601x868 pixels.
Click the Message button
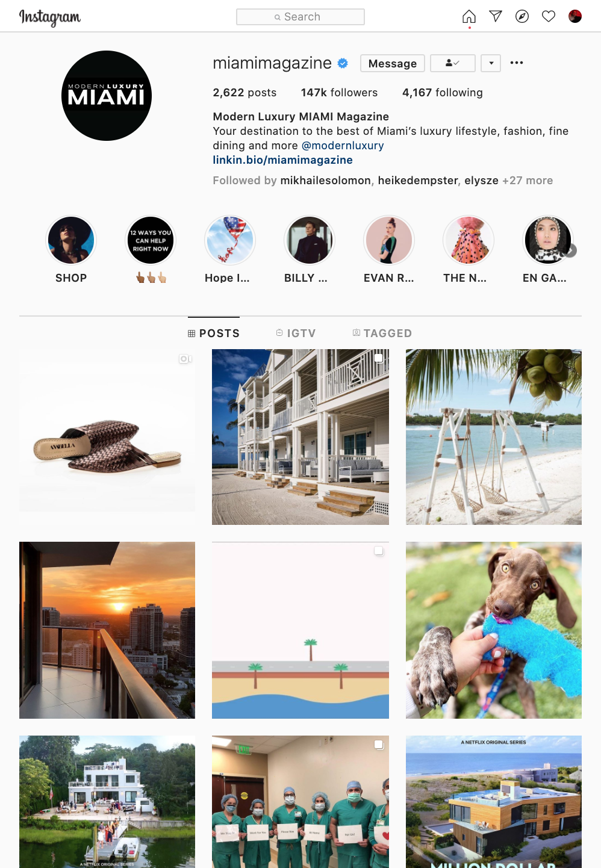click(393, 63)
